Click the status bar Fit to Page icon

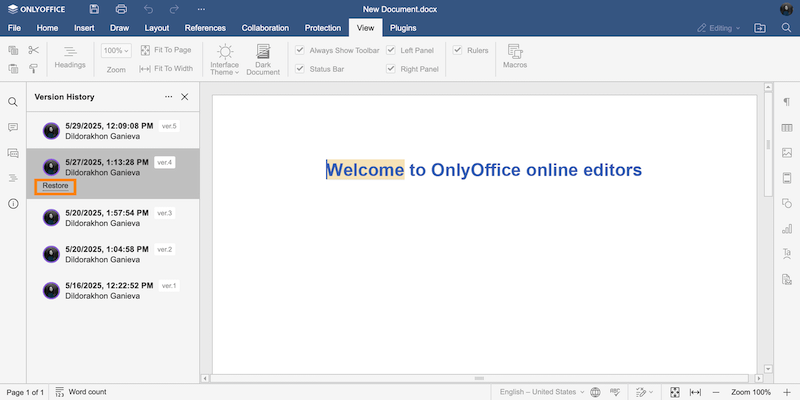click(x=675, y=392)
